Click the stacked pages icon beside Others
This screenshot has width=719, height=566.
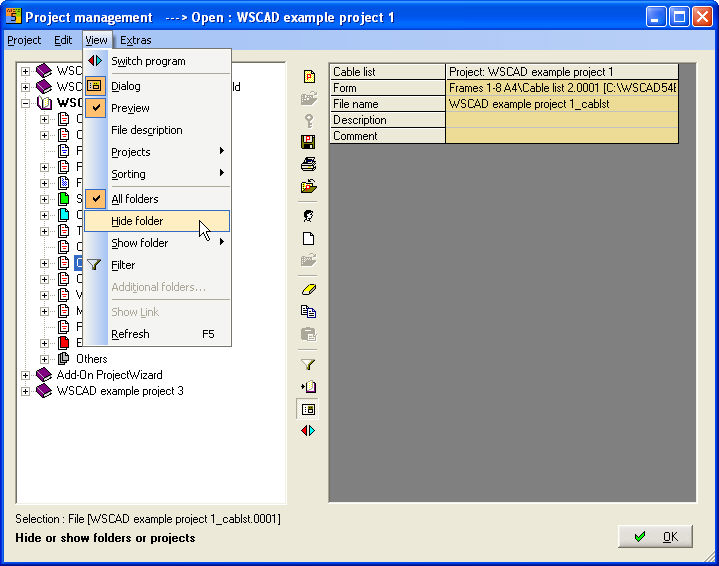[x=64, y=359]
